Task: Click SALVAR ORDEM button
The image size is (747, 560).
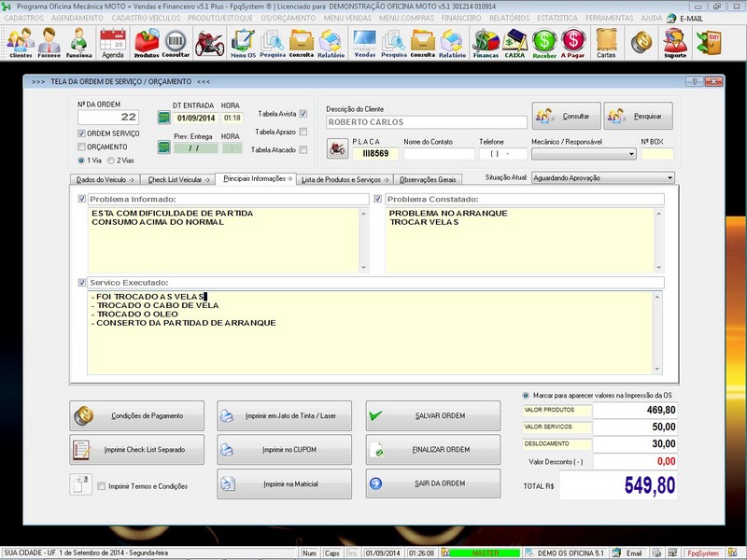Action: [x=433, y=415]
